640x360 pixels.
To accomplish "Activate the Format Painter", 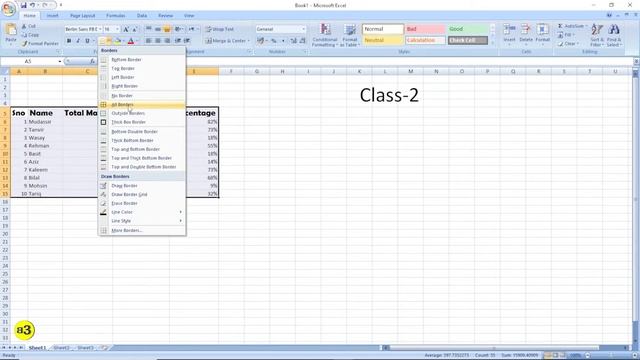I will tap(40, 43).
